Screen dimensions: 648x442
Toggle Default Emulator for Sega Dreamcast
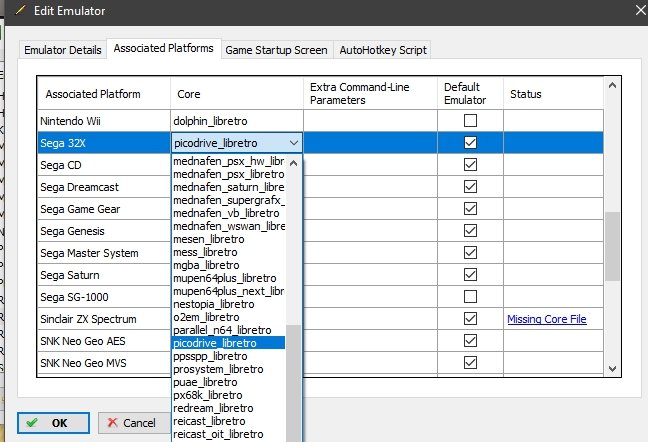(x=470, y=186)
